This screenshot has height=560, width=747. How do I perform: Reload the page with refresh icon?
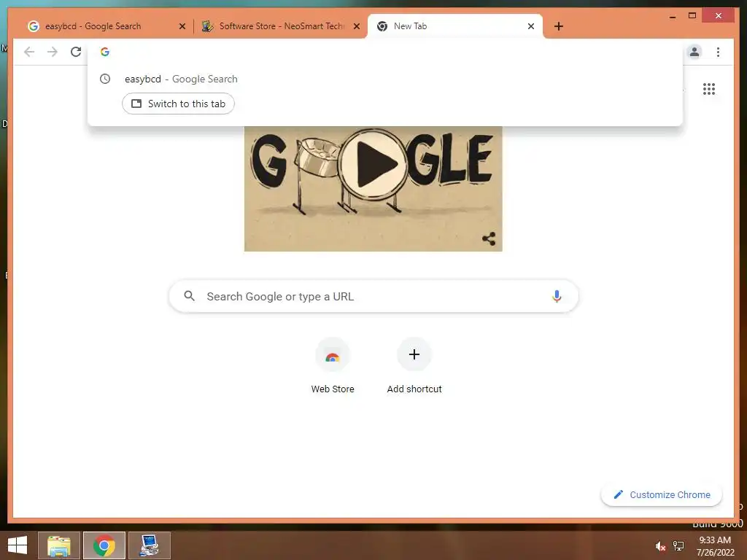pos(76,52)
